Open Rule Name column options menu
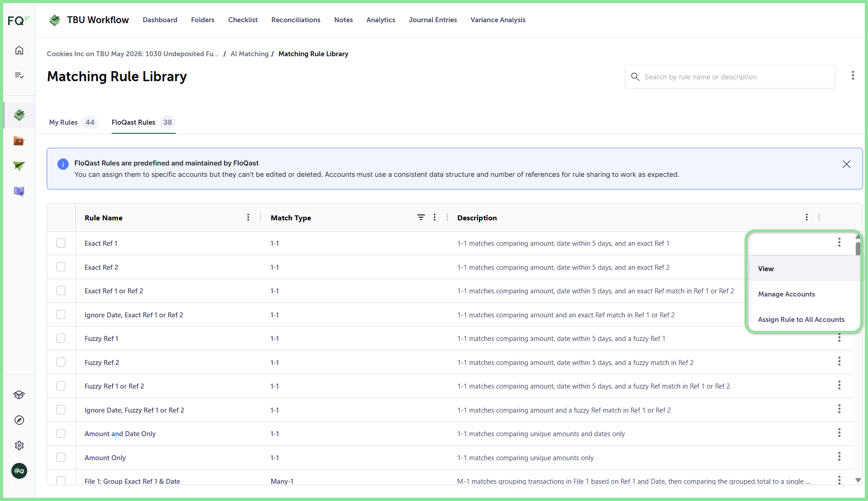 [248, 218]
